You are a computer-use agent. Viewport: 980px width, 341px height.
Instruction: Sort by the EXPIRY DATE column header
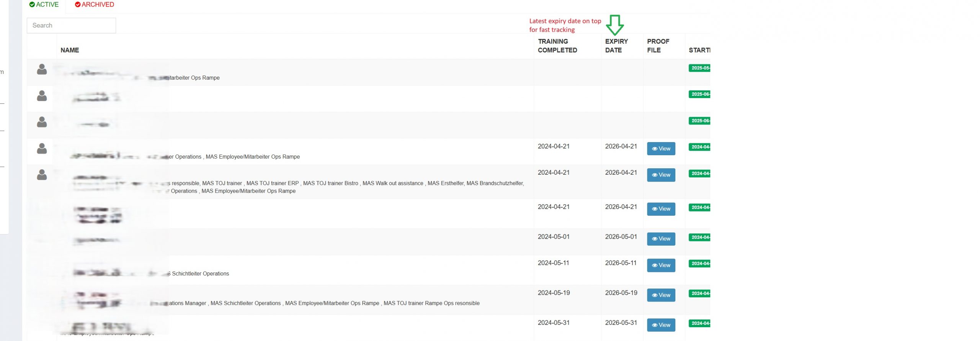pos(616,46)
